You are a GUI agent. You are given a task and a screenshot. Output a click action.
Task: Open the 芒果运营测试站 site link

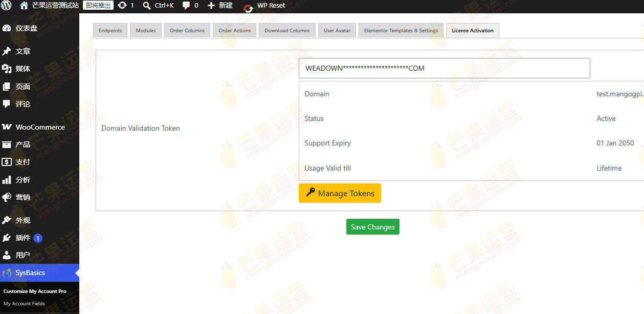pos(56,6)
